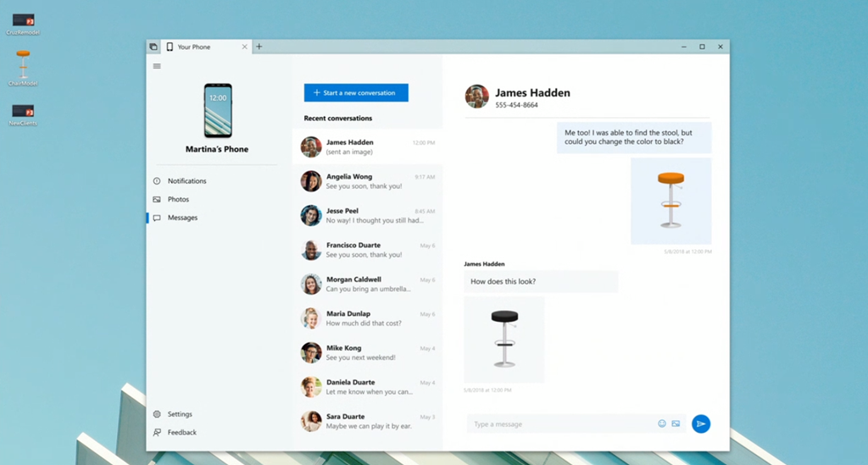
Task: Click Martina's Phone device image
Action: pos(218,111)
